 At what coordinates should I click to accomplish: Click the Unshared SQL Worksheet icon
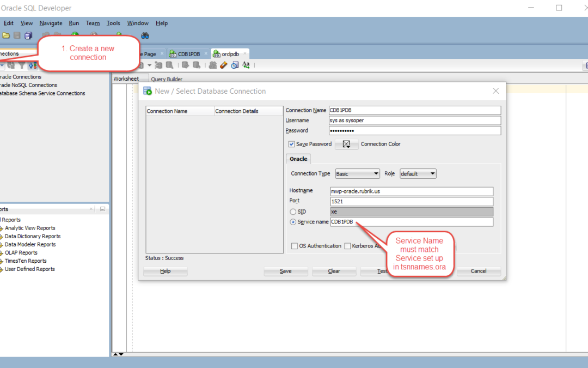pyautogui.click(x=213, y=65)
